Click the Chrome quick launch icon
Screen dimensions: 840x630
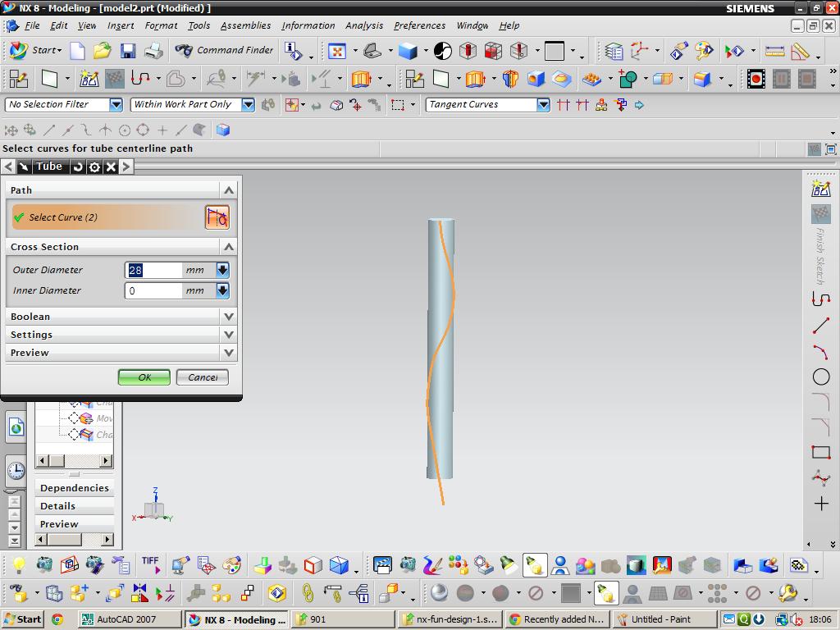coord(57,619)
